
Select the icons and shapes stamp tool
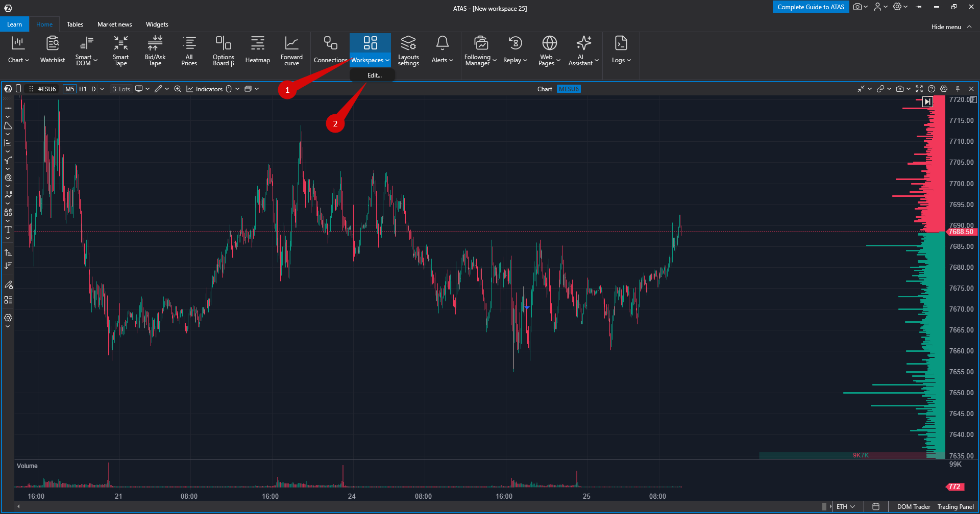pyautogui.click(x=8, y=212)
